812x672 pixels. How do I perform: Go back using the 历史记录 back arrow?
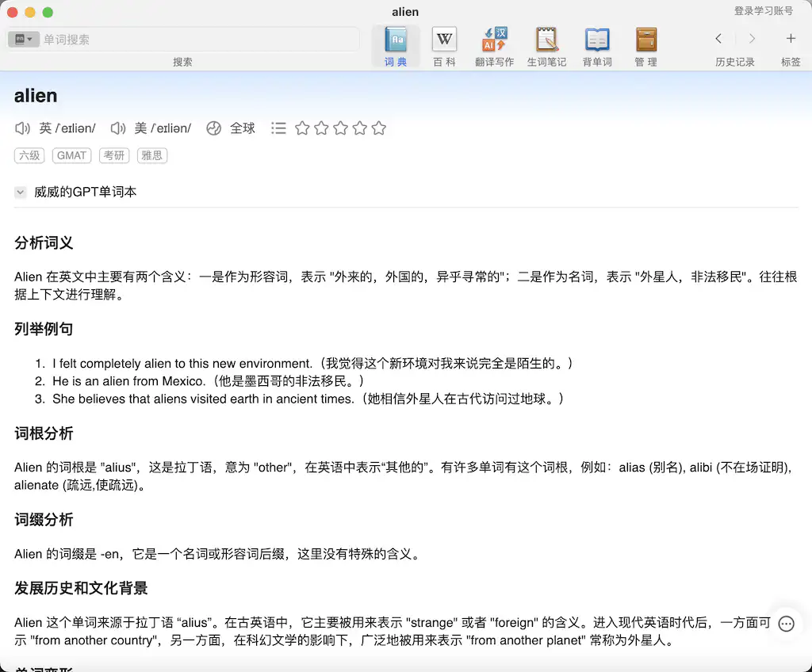[x=718, y=38]
